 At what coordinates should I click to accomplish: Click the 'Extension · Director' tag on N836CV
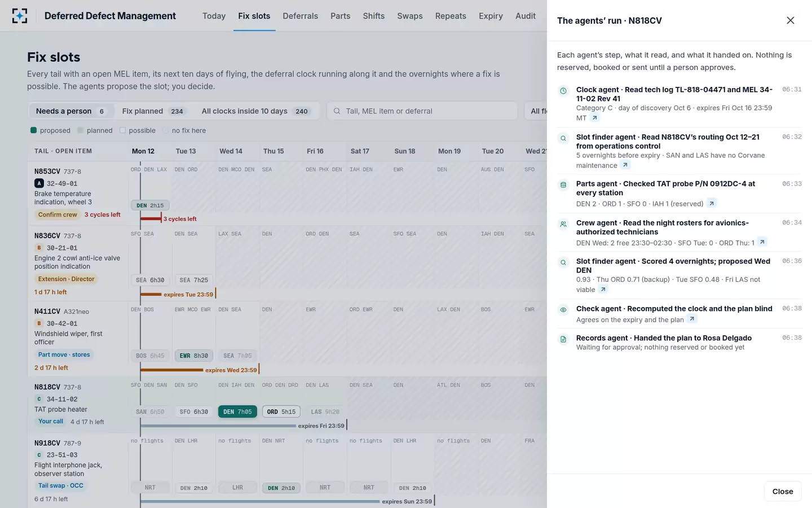point(66,279)
